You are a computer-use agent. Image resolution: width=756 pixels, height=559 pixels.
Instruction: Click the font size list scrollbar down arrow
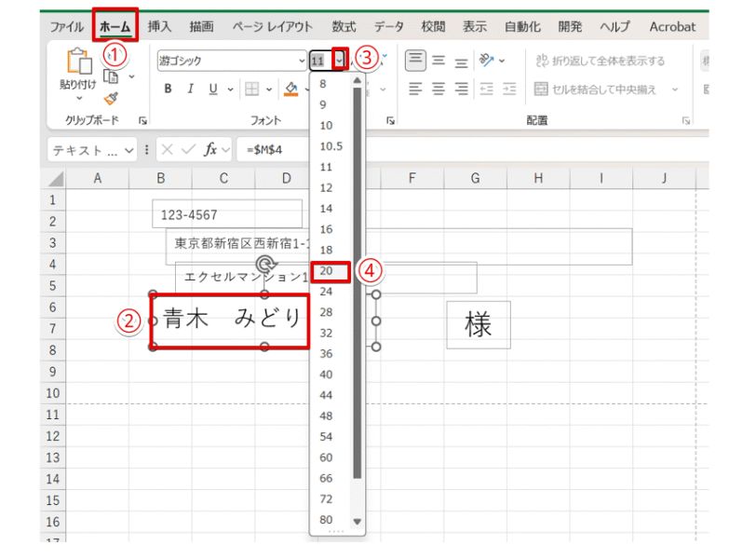coord(356,522)
